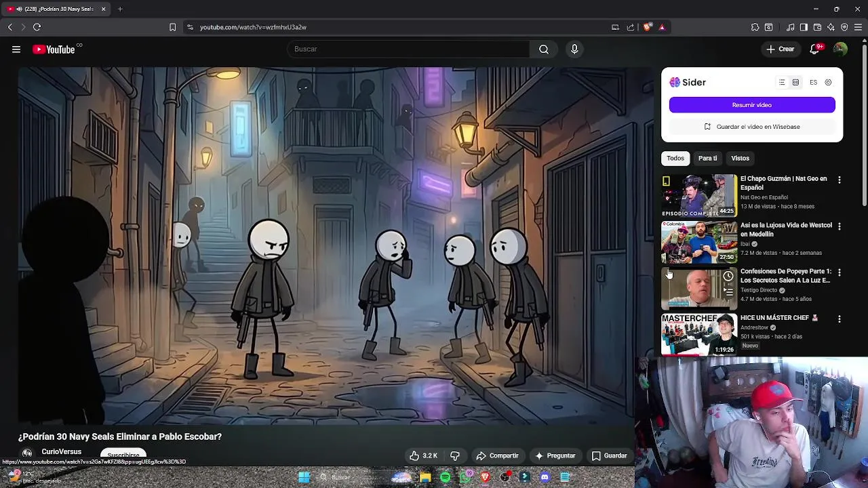The width and height of the screenshot is (868, 488).
Task: Open Brave Shields lion icon
Action: tap(648, 27)
